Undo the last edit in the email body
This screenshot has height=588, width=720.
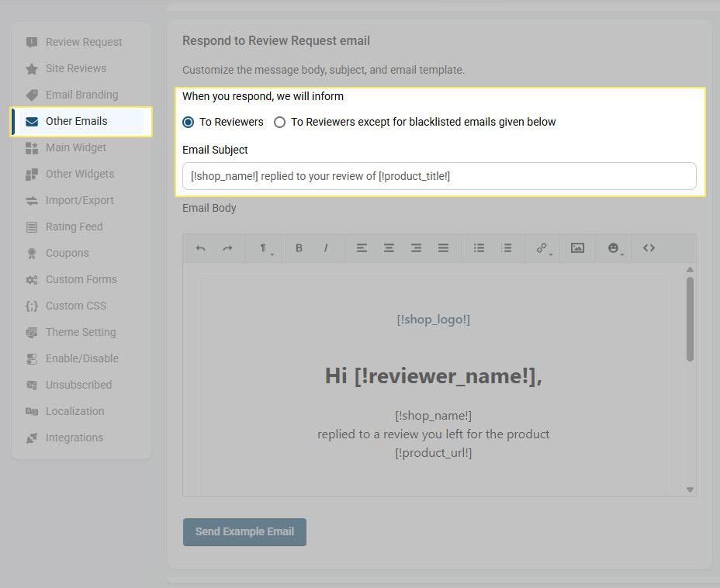[199, 247]
